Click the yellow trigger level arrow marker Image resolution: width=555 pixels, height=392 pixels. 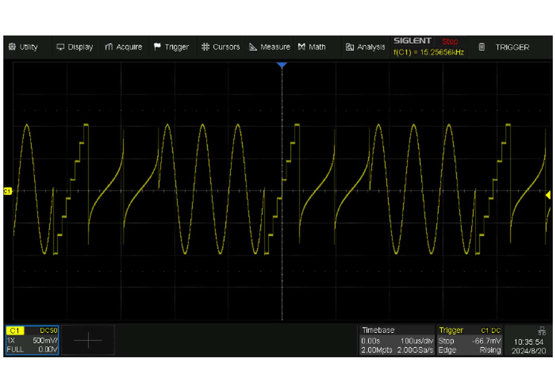coord(548,195)
